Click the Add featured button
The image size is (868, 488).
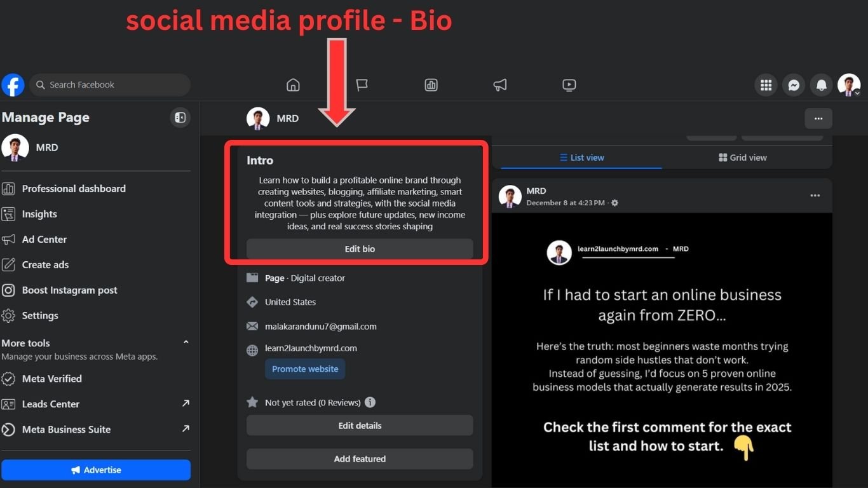(x=360, y=459)
